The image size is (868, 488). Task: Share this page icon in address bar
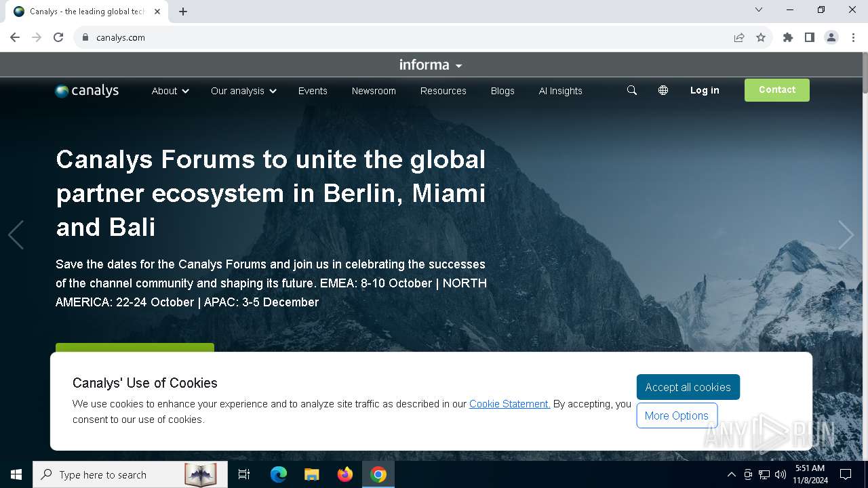click(739, 37)
